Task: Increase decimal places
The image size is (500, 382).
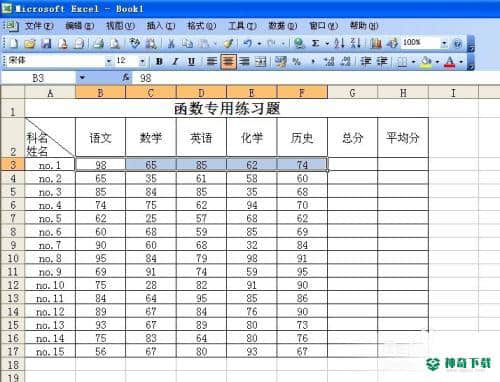Action: (x=330, y=62)
